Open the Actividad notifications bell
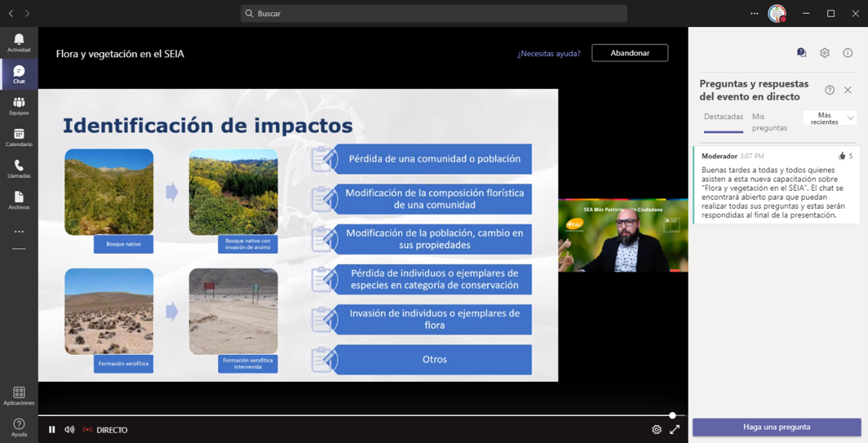 [x=19, y=42]
